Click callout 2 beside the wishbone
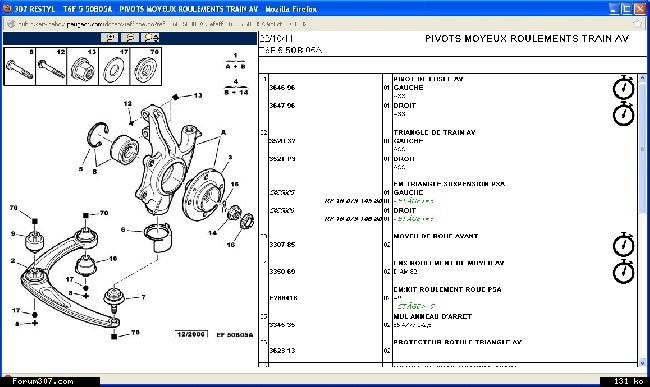 13,261
